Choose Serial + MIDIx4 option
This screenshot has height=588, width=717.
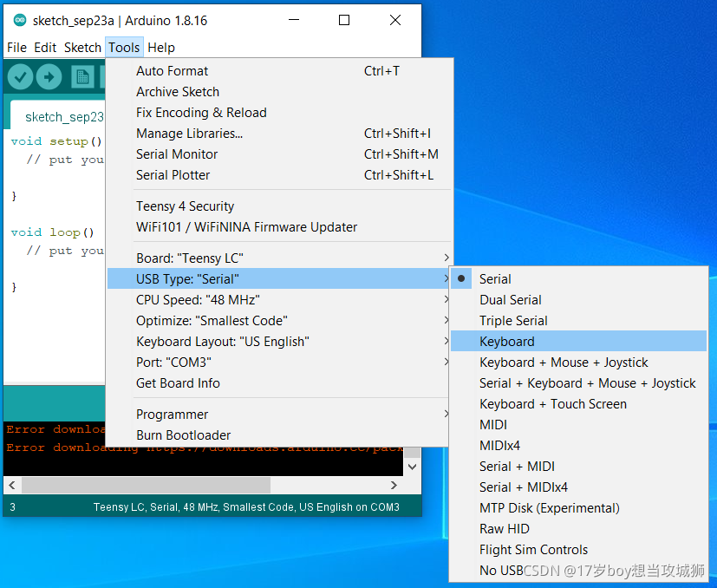(x=578, y=487)
